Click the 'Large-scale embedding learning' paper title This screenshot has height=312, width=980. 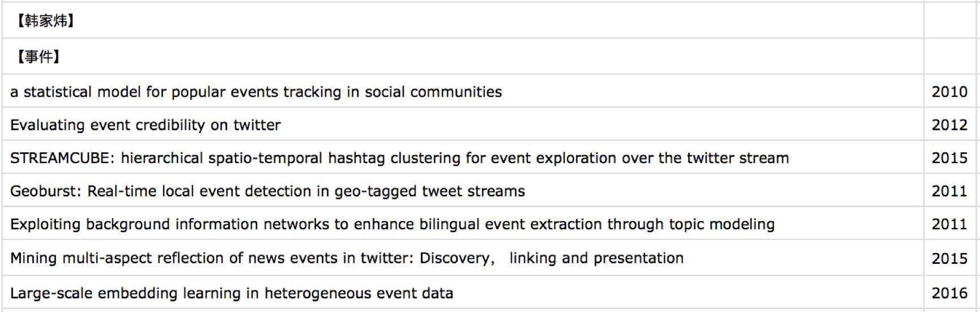tap(232, 293)
